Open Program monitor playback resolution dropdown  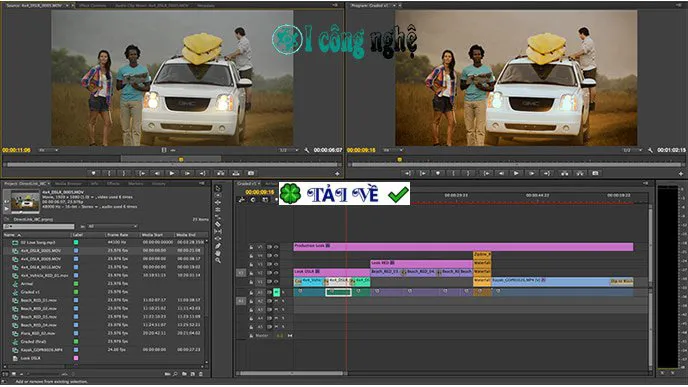coord(632,150)
